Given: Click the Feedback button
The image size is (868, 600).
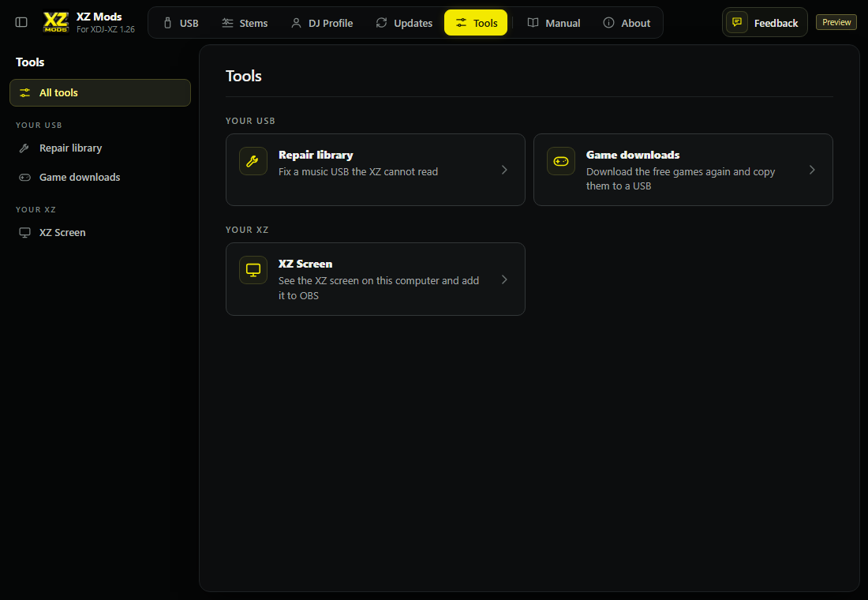Looking at the screenshot, I should tap(765, 23).
